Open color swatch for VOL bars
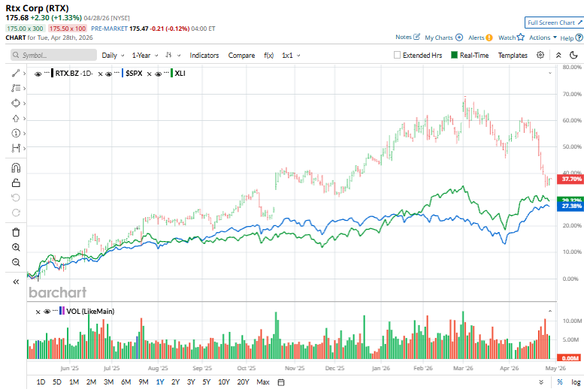The width and height of the screenshot is (584, 392). coord(62,310)
